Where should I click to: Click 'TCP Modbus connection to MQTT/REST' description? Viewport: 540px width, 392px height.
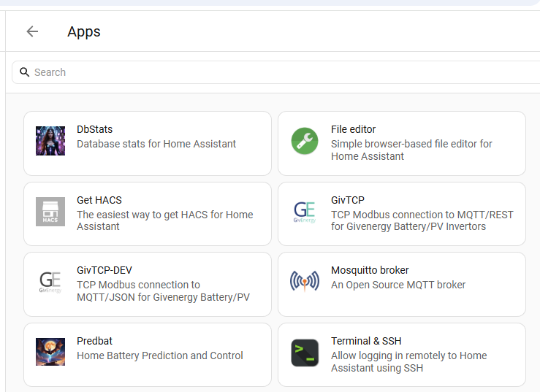pos(422,220)
